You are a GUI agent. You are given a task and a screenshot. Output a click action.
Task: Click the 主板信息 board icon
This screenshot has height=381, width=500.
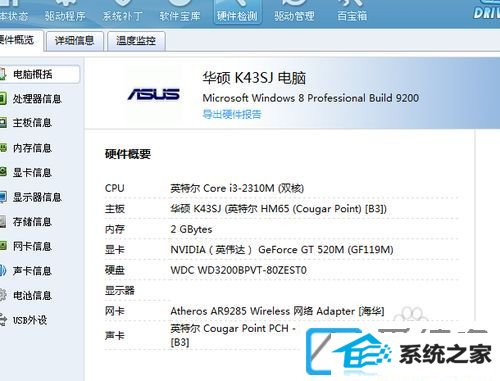coord(3,123)
